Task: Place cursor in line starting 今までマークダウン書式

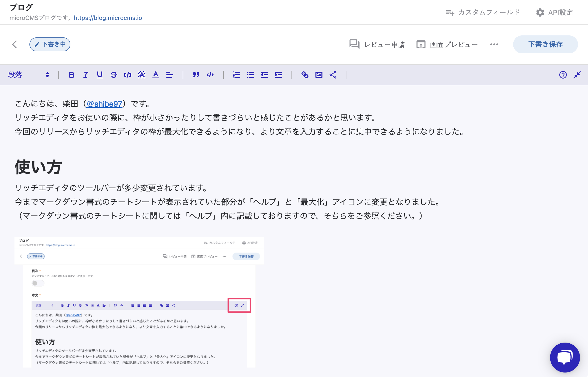Action: click(x=228, y=202)
